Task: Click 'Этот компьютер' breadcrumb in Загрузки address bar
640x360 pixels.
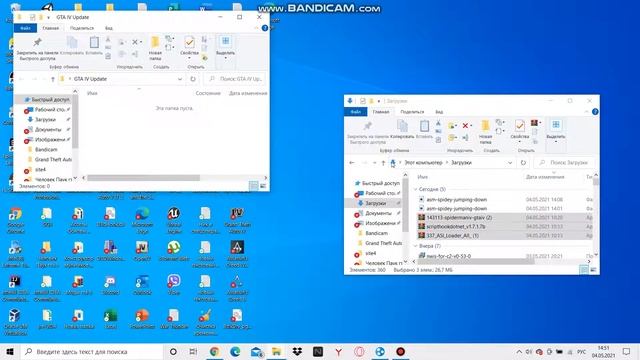Action: pyautogui.click(x=423, y=162)
